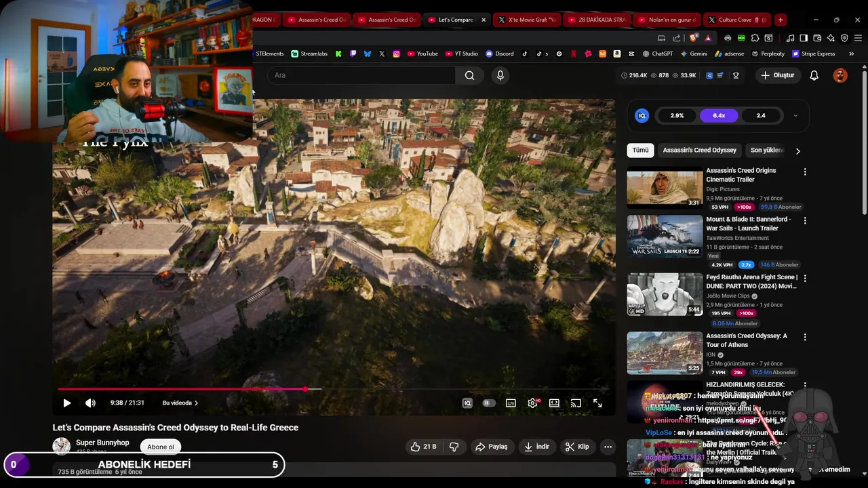
Task: Toggle subtitles/captions button
Action: 511,403
